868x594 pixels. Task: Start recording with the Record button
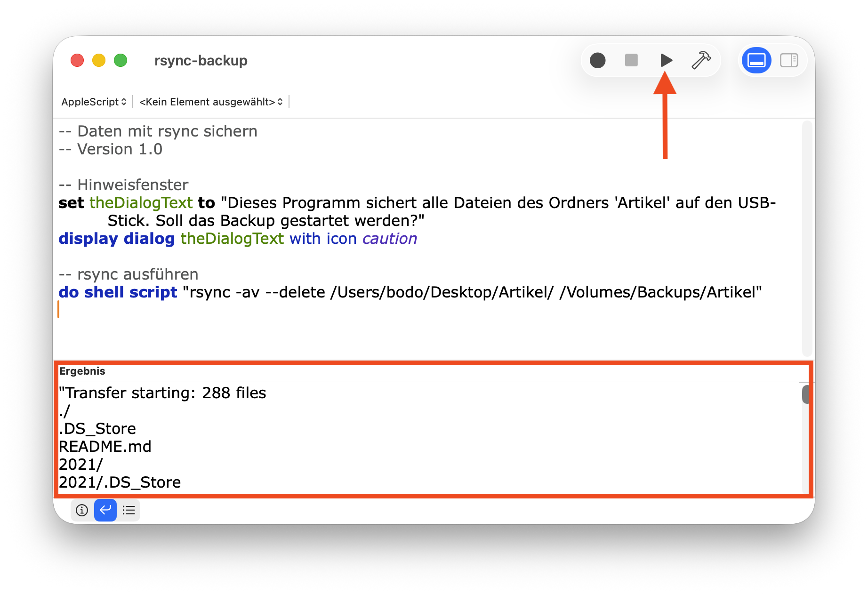[x=597, y=60]
